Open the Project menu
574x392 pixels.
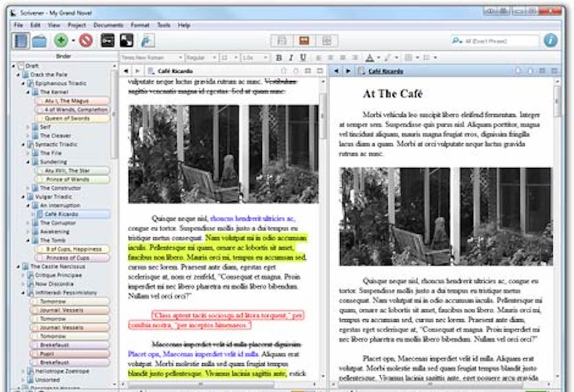click(x=76, y=25)
